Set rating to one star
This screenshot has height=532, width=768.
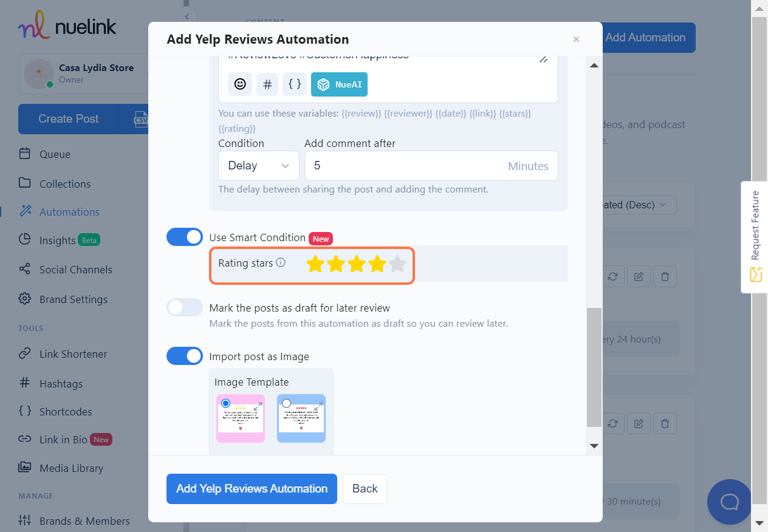(315, 264)
